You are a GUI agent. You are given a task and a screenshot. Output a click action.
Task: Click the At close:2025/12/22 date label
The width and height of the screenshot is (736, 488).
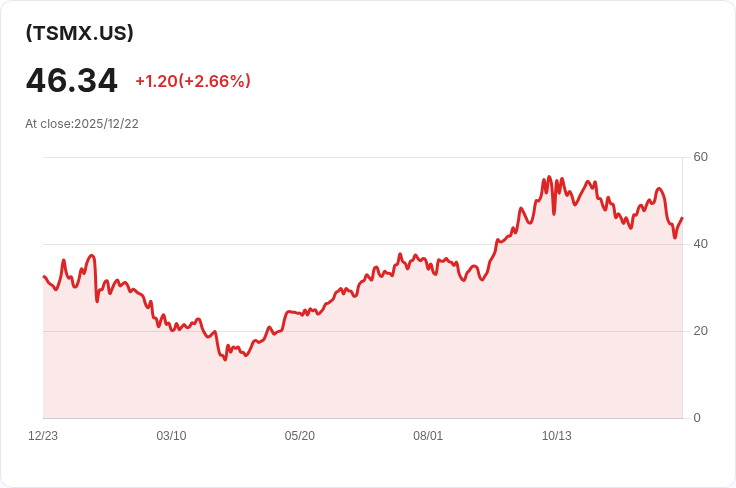coord(82,124)
